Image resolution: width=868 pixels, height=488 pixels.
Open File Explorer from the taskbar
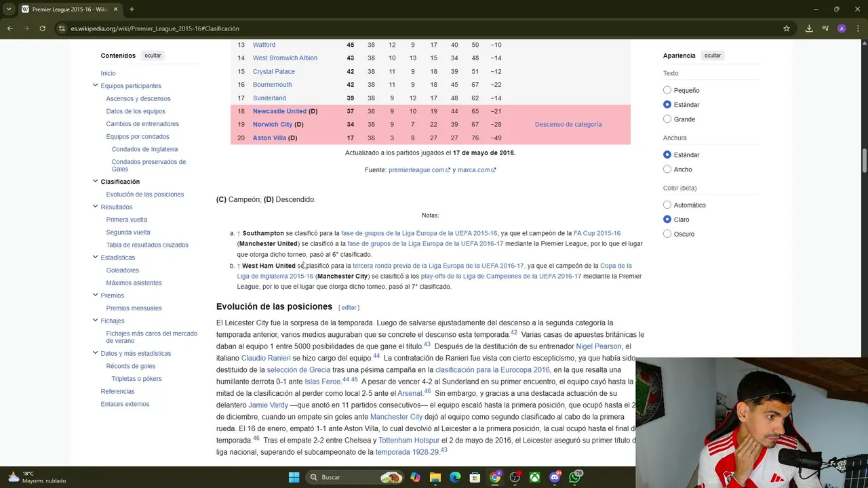(435, 477)
